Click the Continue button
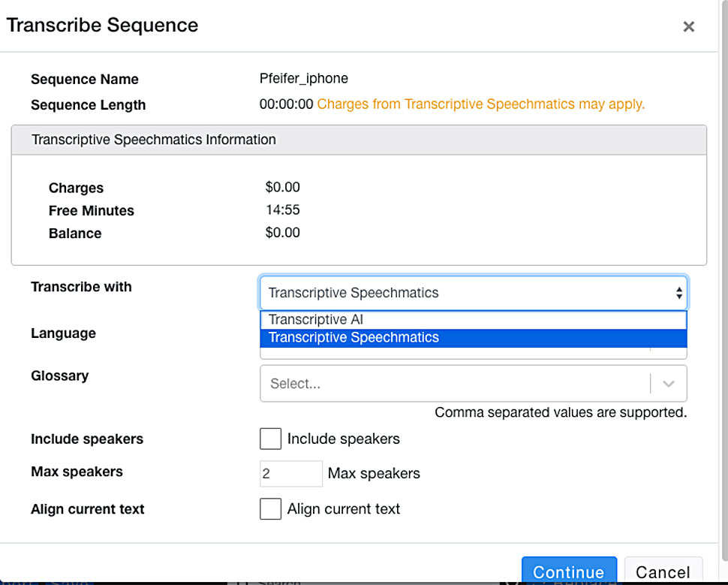Screen dimensions: 728x585 pos(569,571)
